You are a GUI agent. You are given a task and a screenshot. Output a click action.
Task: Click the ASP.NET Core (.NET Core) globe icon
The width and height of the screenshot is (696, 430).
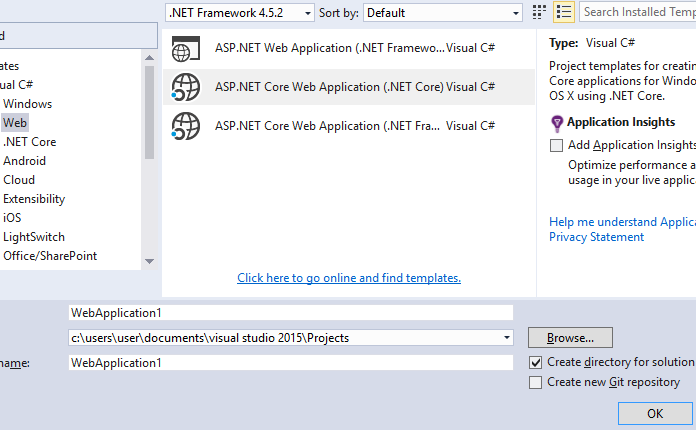pos(186,87)
